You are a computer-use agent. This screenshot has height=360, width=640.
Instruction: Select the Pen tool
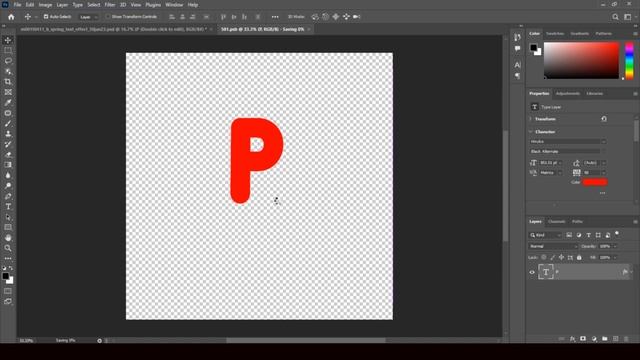[8, 196]
